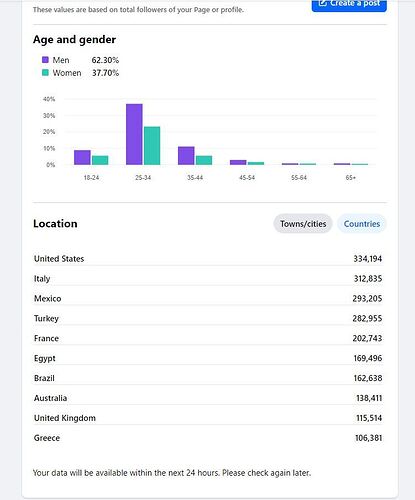Click the France follower count 202,743
The width and height of the screenshot is (415, 500).
367,338
